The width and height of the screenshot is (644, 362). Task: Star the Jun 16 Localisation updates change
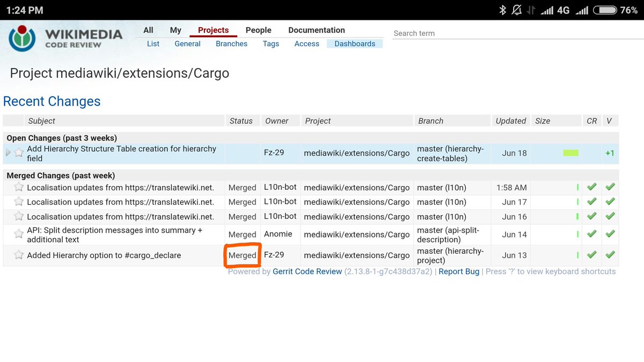tap(19, 216)
